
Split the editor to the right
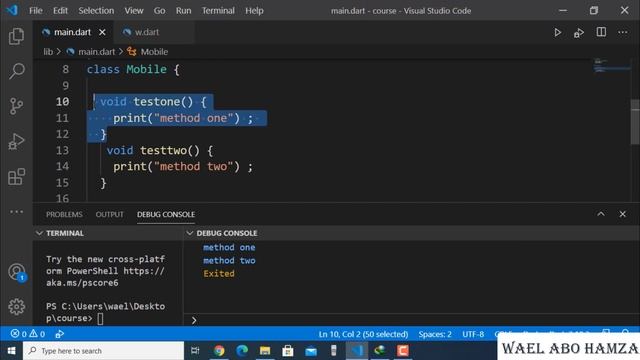tap(601, 32)
